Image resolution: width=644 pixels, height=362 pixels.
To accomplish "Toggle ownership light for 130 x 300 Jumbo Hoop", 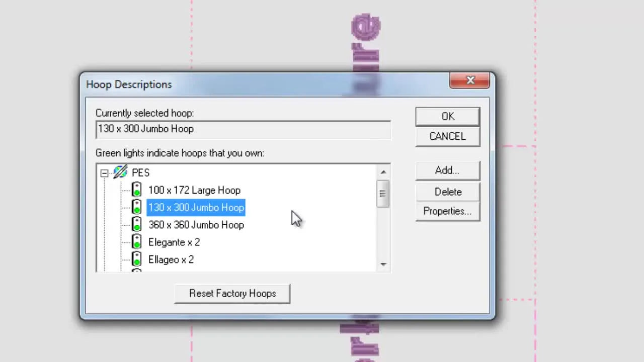I will (x=136, y=208).
